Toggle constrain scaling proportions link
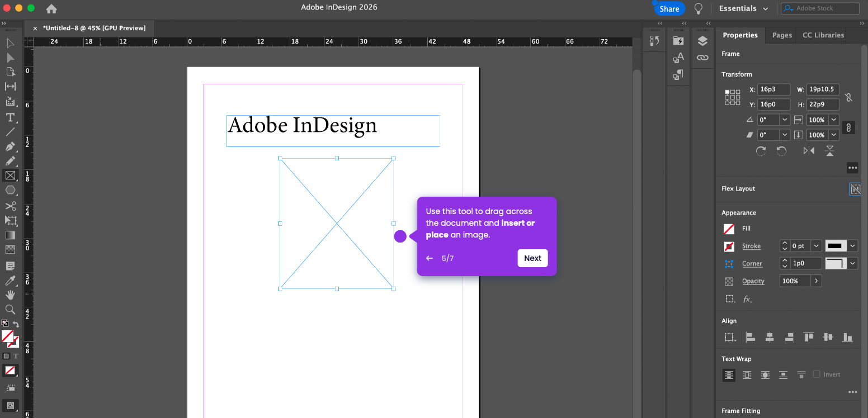Viewport: 868px width, 418px height. coord(848,127)
